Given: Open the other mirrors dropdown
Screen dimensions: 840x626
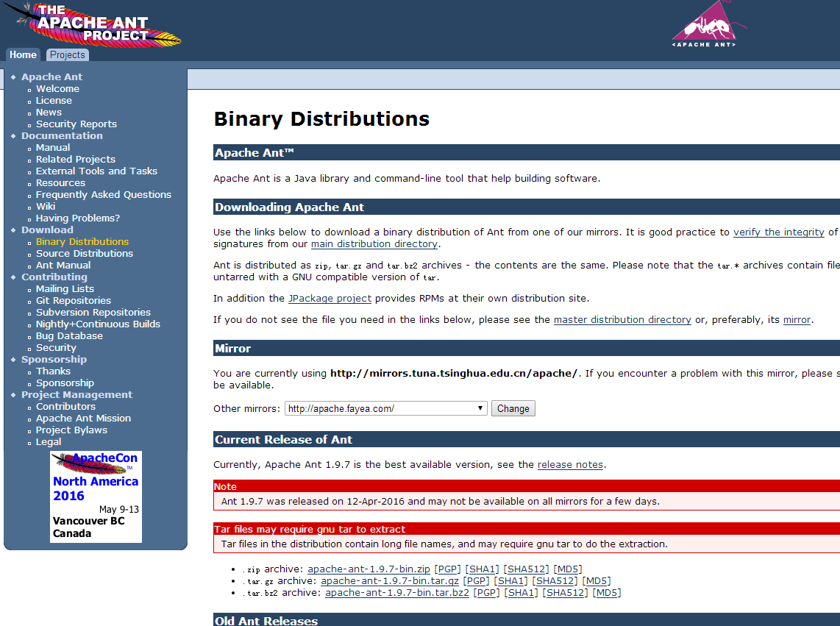Looking at the screenshot, I should tap(385, 408).
